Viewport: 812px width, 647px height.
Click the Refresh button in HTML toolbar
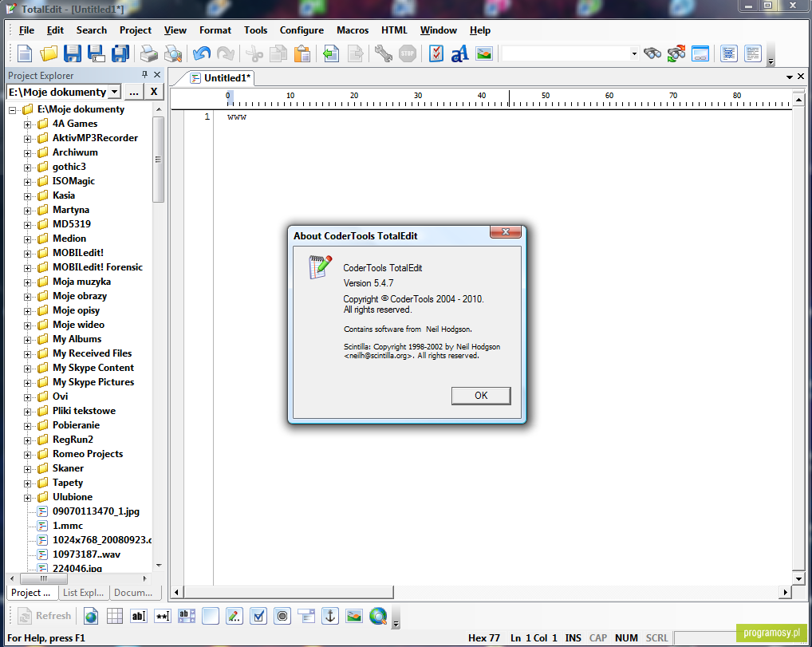[45, 616]
